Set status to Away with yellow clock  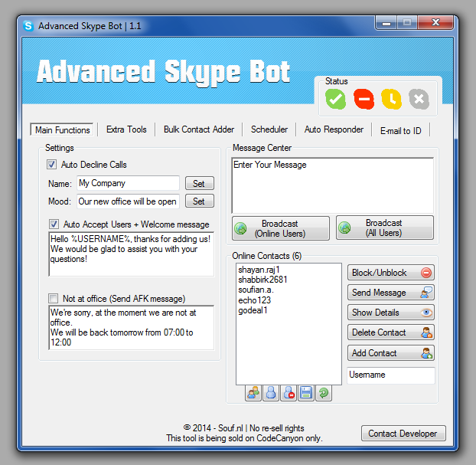(x=391, y=99)
